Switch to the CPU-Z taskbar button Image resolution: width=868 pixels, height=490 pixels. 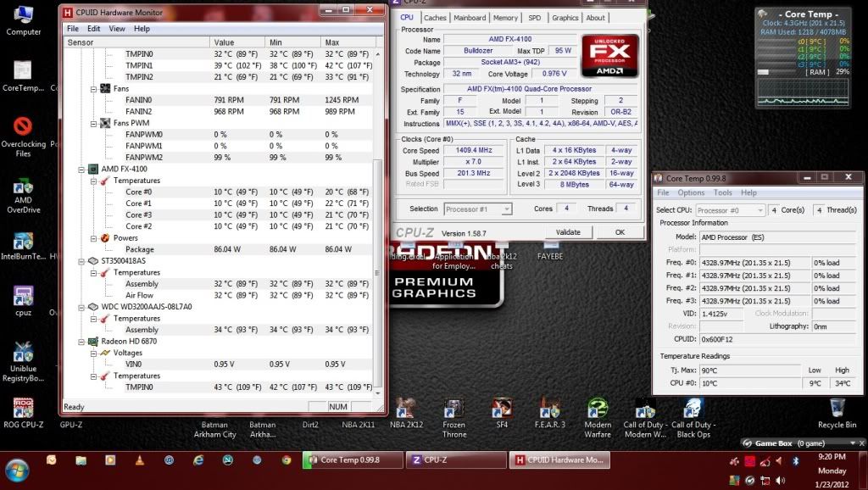pos(456,460)
